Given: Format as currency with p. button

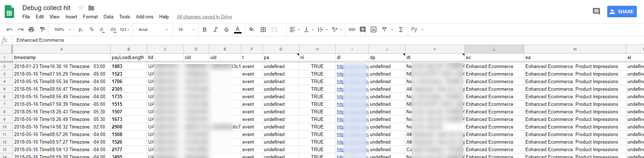Looking at the screenshot, I should click(x=81, y=30).
